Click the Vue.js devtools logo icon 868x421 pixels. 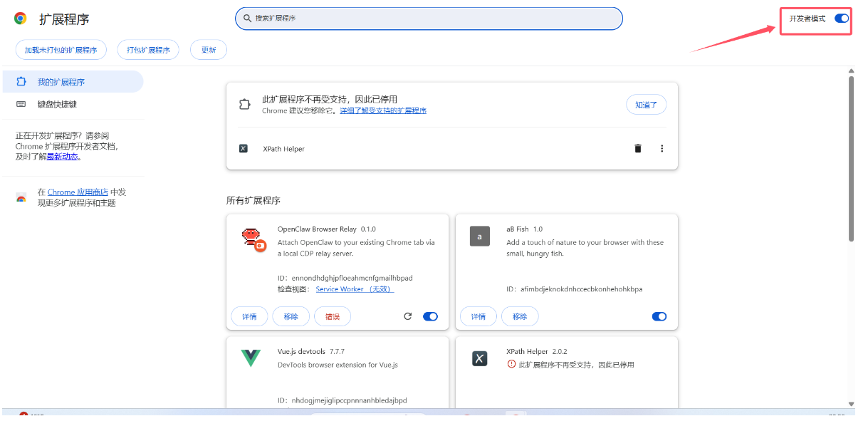(251, 358)
